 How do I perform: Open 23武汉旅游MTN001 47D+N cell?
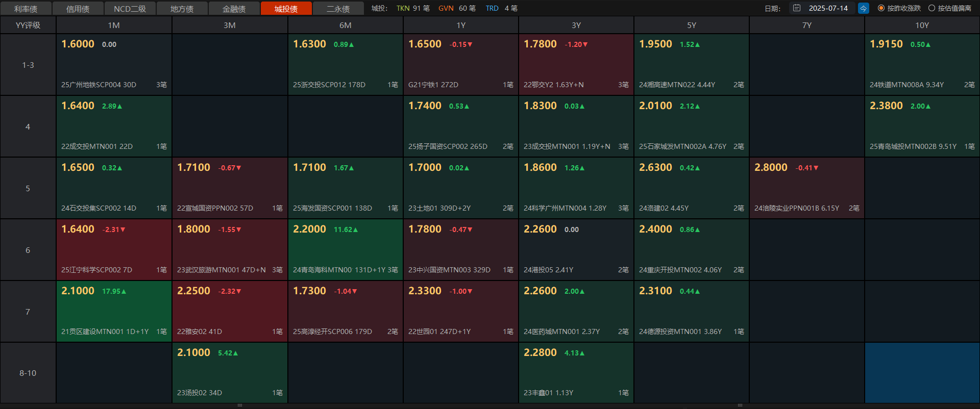[230, 250]
